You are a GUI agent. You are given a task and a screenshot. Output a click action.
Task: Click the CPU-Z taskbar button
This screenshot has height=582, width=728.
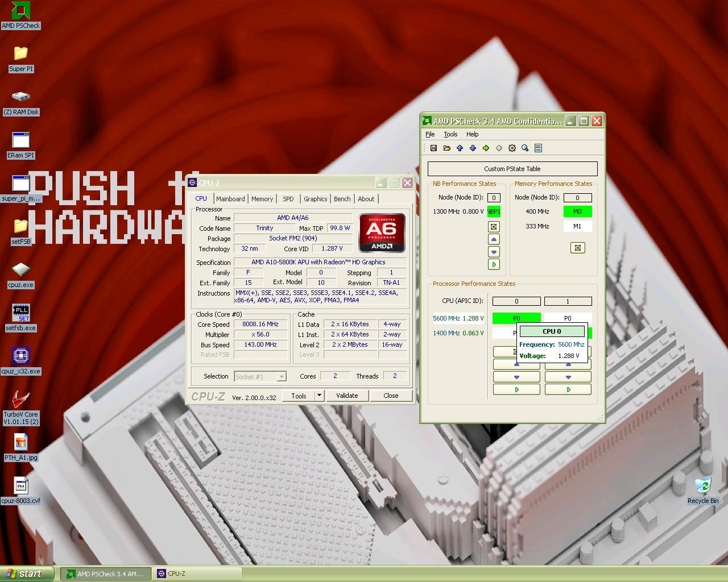point(197,574)
